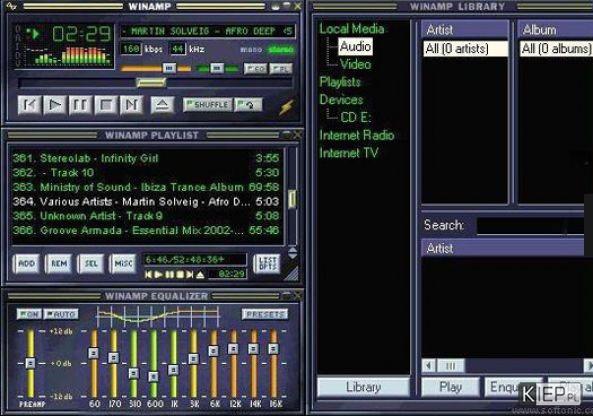Open the playlist ADD menu

pyautogui.click(x=26, y=263)
